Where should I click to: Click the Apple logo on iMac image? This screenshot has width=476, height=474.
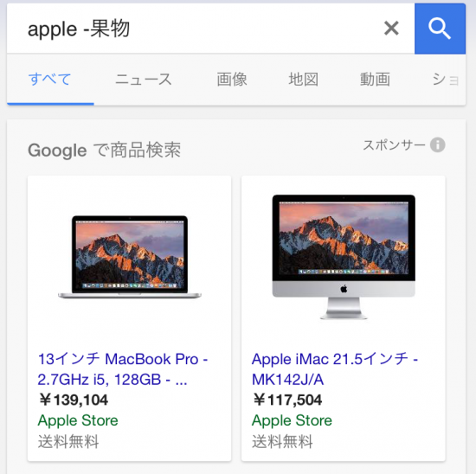click(x=344, y=289)
